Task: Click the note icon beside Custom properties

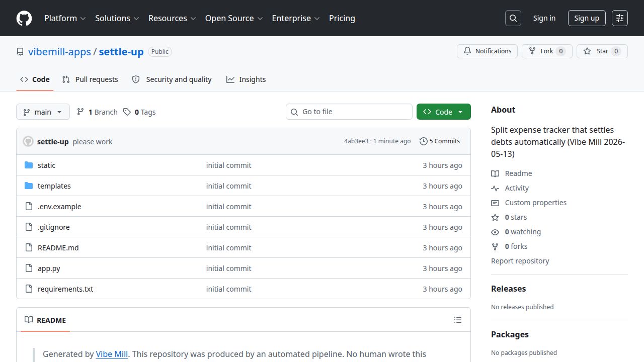Action: point(495,203)
